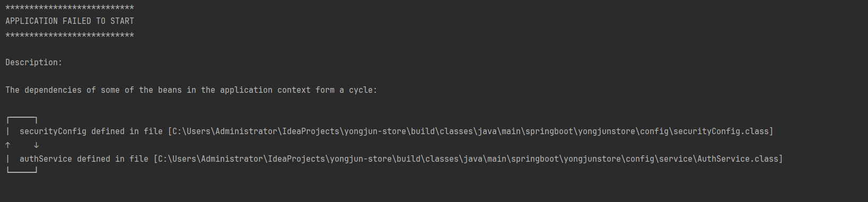Click 'springboot' in the authService path

535,159
